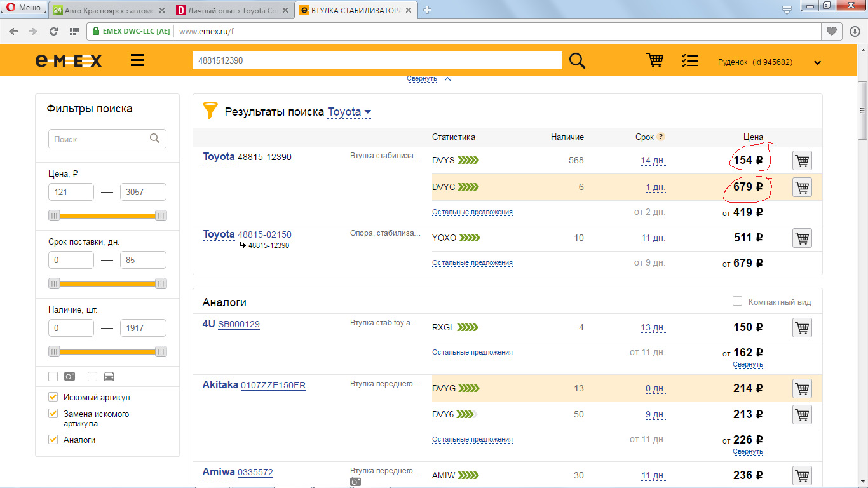
Task: Toggle the car filter checkbox
Action: (x=93, y=376)
